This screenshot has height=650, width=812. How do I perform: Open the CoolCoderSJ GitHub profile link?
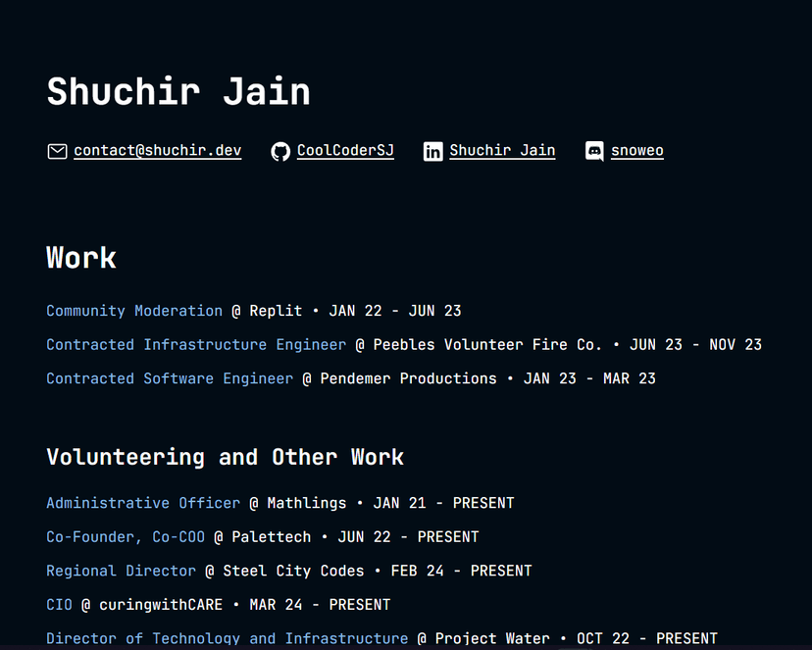tap(345, 151)
